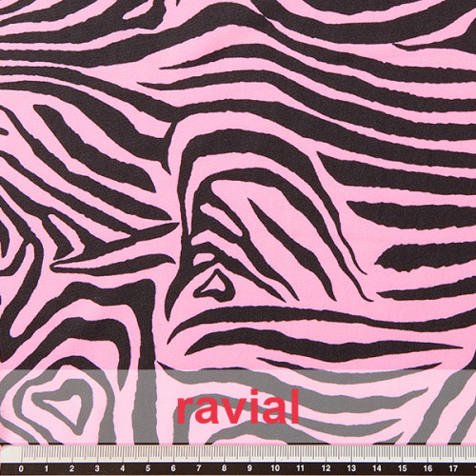Select the 2 label on the ruler
The height and width of the screenshot is (476, 476).
coord(71,468)
